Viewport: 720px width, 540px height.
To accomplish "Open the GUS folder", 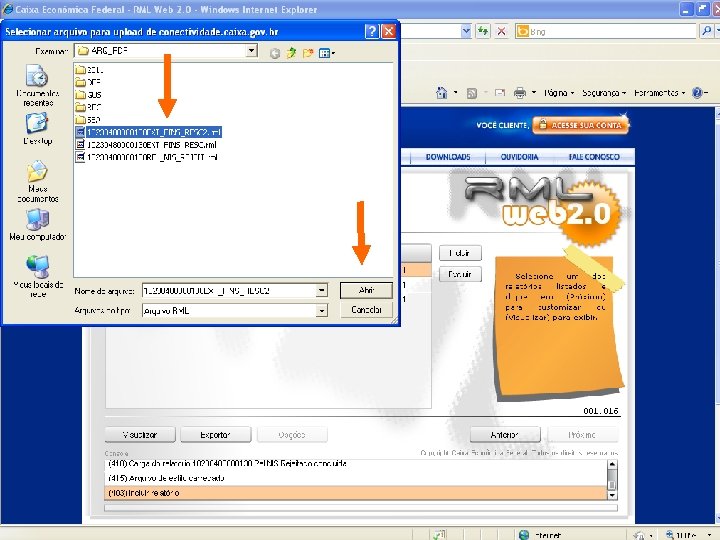I will pyautogui.click(x=89, y=95).
